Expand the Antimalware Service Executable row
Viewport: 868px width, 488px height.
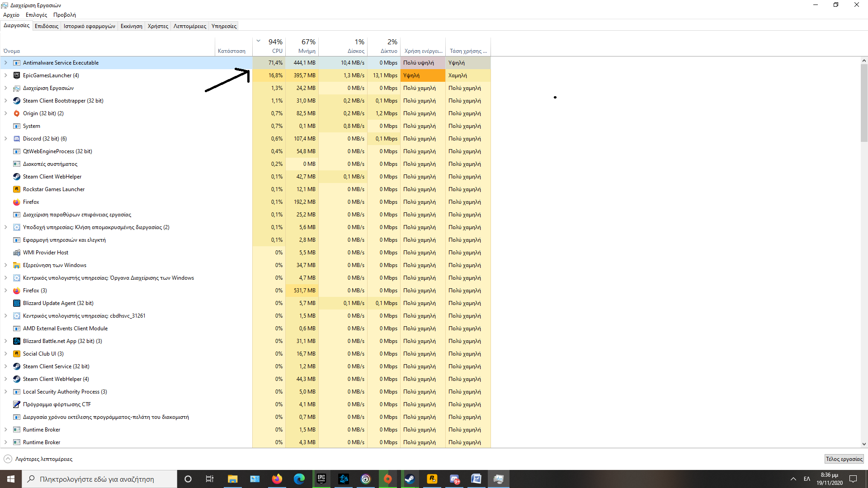click(6, 63)
